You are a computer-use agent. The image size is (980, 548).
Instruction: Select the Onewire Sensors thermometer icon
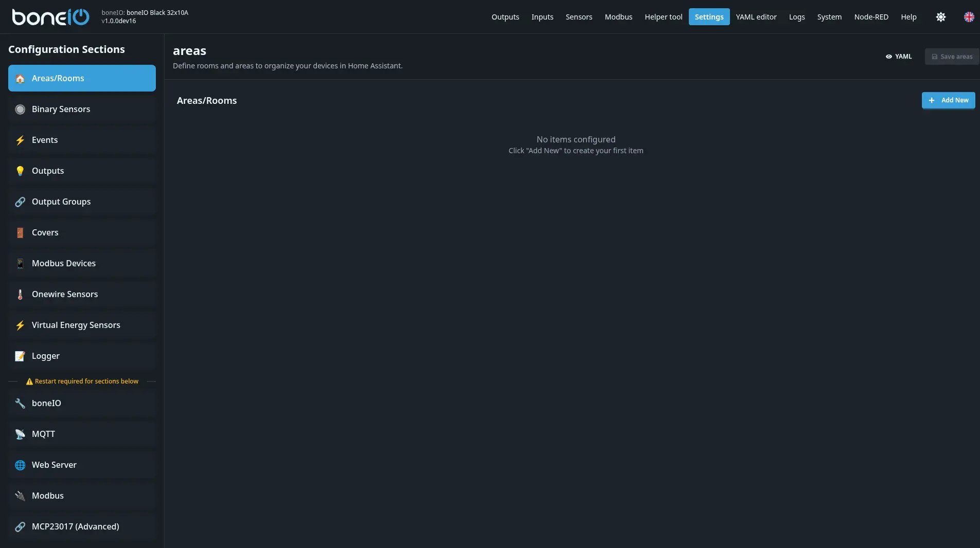20,294
